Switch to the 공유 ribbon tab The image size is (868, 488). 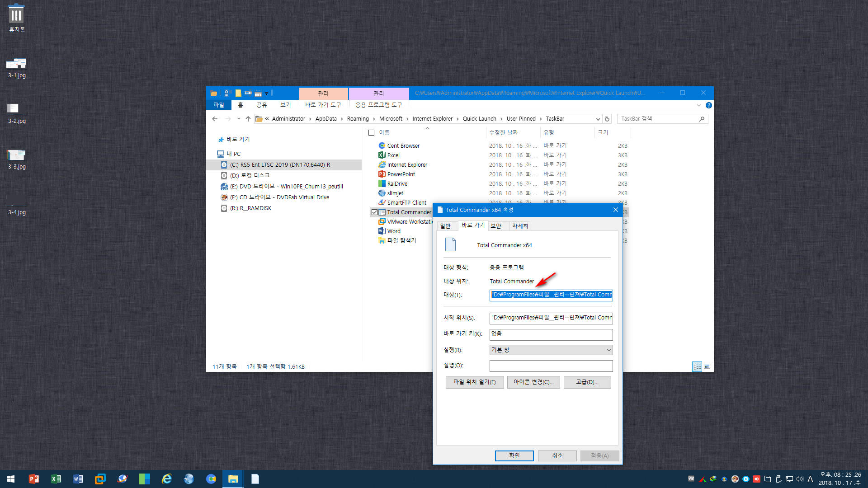click(261, 105)
